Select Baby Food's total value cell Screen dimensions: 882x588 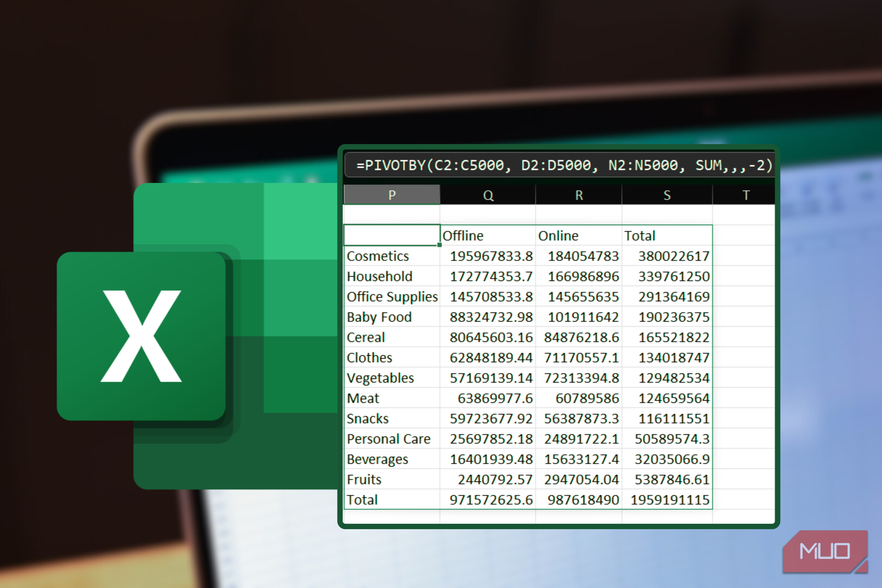point(667,317)
